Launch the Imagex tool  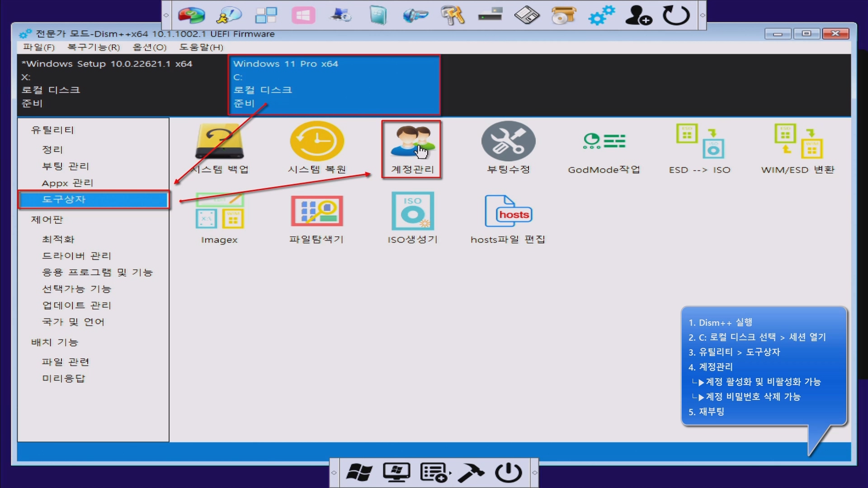pos(220,219)
